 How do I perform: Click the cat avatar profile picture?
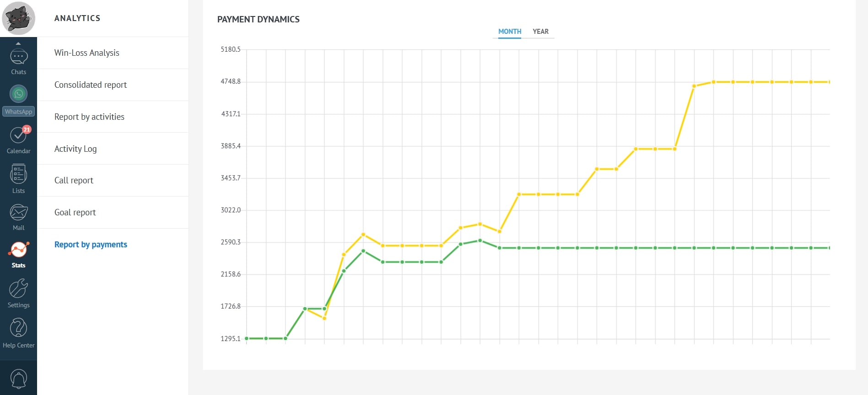click(x=18, y=18)
